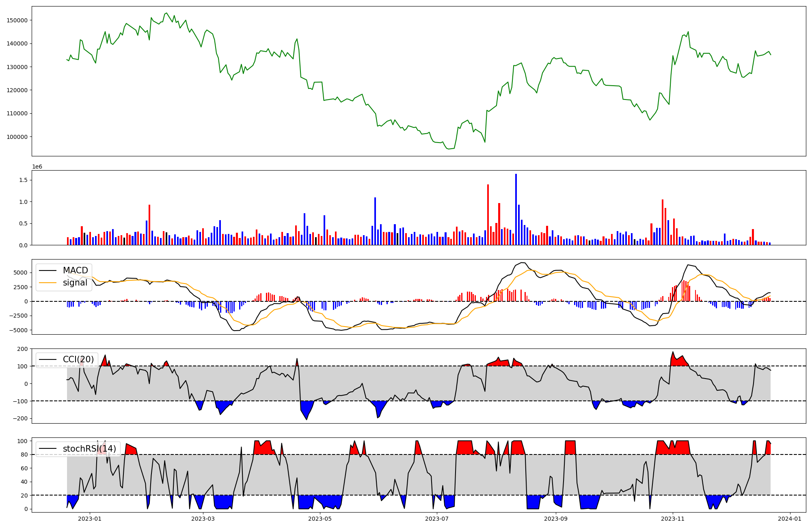Click the −5000 MACD axis tick label
Image resolution: width=812 pixels, height=528 pixels.
click(x=17, y=330)
